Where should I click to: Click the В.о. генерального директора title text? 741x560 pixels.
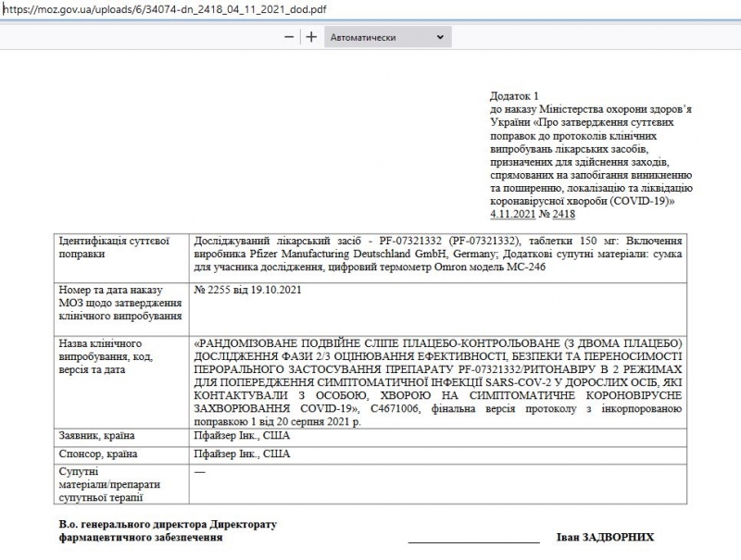(x=168, y=525)
